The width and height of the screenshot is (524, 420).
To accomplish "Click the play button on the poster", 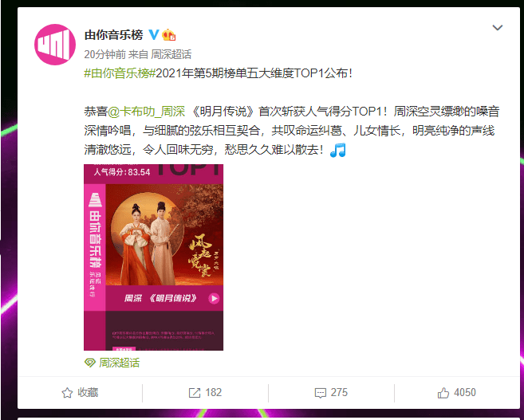I will [x=214, y=298].
